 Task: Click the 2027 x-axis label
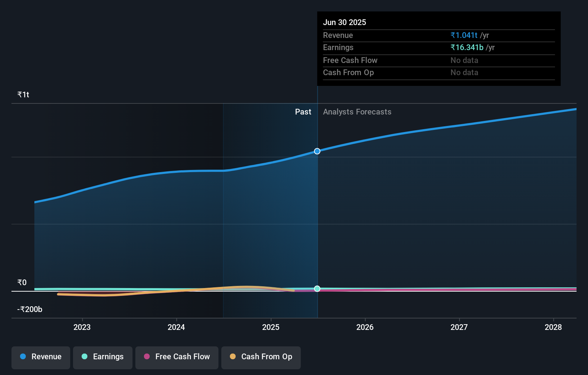coord(459,327)
